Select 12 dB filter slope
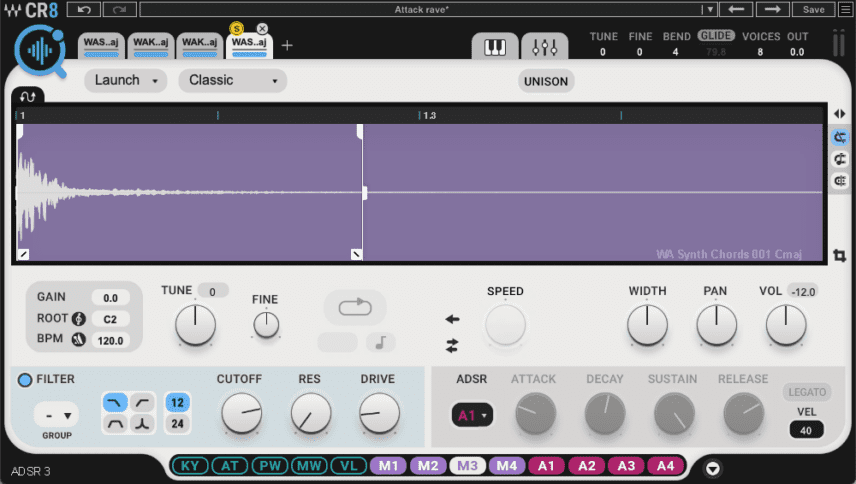This screenshot has width=856, height=484. [177, 403]
